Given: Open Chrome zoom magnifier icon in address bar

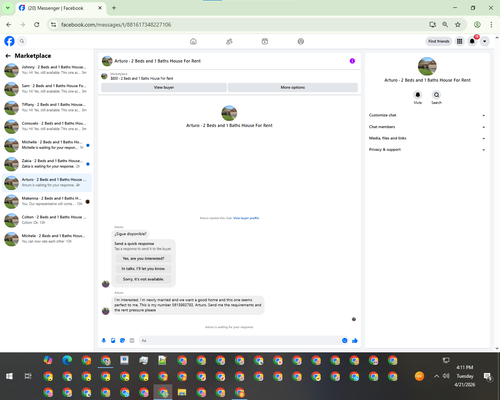Looking at the screenshot, I should pos(445,24).
